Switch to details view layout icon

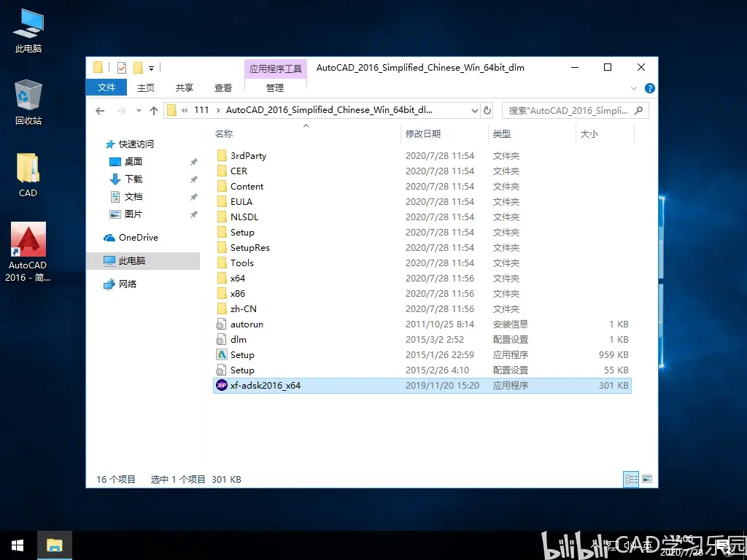(x=631, y=479)
